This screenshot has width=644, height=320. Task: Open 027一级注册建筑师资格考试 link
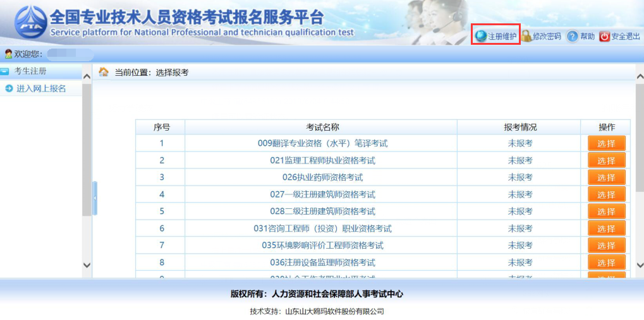pos(322,194)
